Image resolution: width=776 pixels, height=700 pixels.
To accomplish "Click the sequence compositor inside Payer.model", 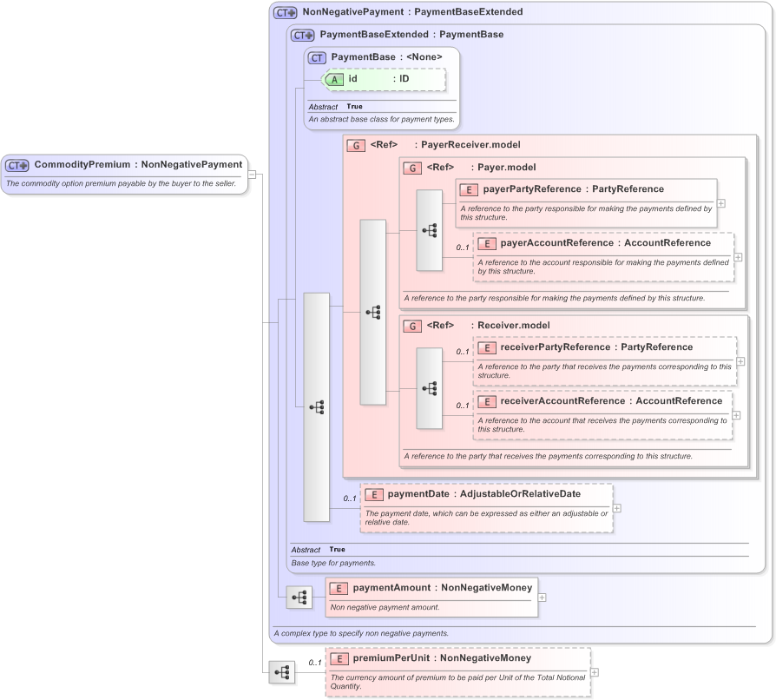I will 429,230.
